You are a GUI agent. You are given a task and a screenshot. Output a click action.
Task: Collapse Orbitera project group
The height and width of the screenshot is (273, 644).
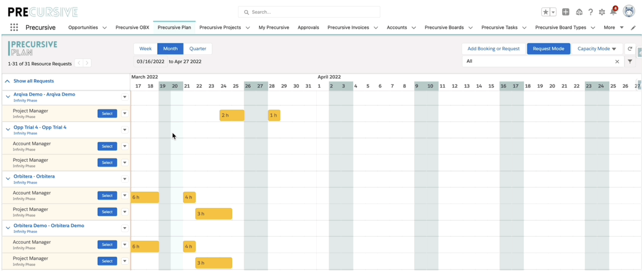(8, 179)
